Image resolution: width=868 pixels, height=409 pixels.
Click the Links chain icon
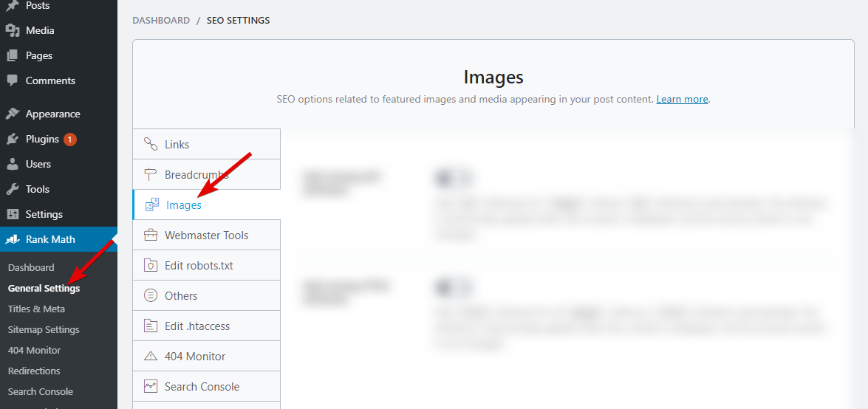151,144
